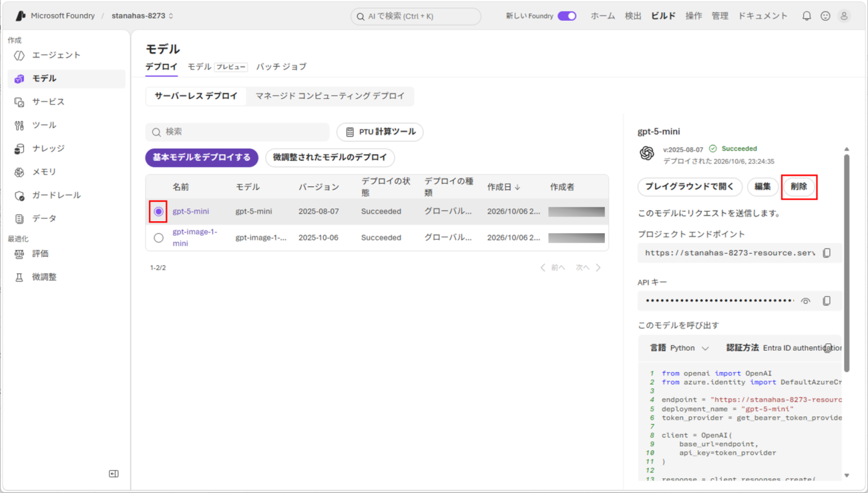Go to the next page with 次へ

(x=588, y=268)
